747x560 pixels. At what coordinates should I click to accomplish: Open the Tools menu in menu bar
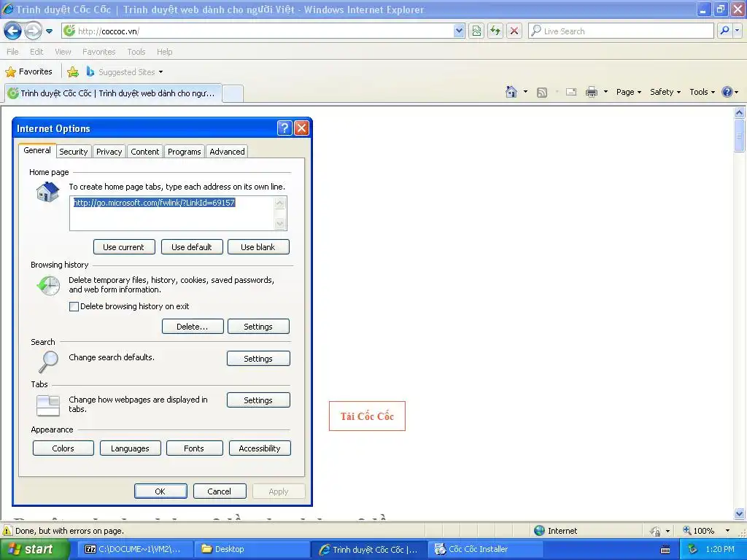point(136,52)
